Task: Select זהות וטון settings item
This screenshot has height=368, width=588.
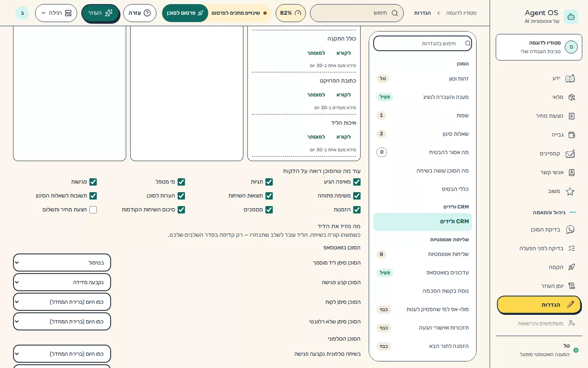Action: pos(423,79)
